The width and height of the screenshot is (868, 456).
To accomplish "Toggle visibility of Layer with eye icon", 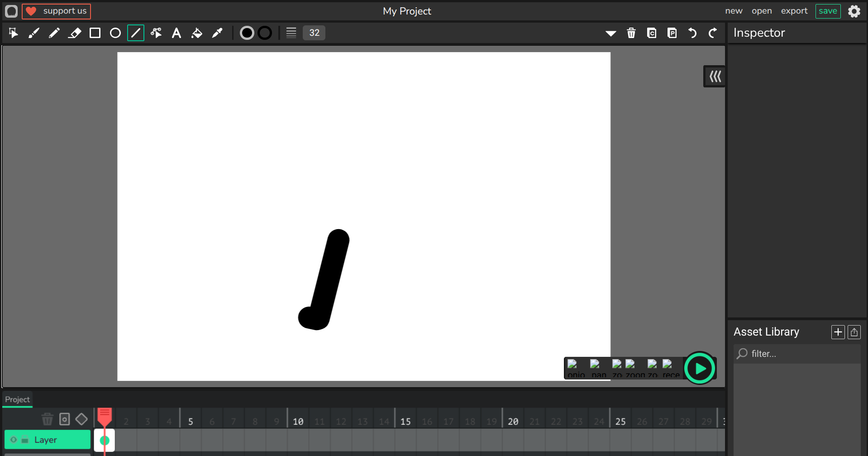I will (x=14, y=440).
